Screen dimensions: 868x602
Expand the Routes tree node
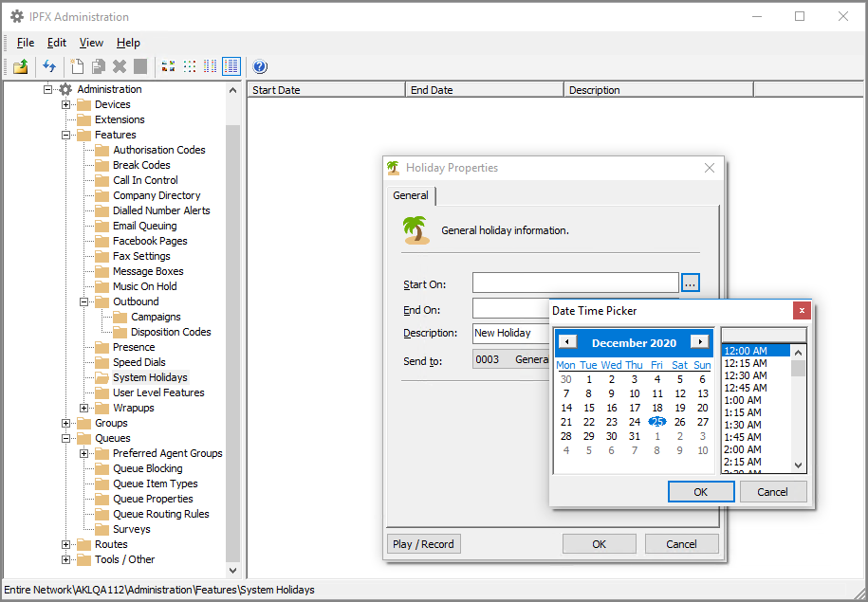point(65,544)
